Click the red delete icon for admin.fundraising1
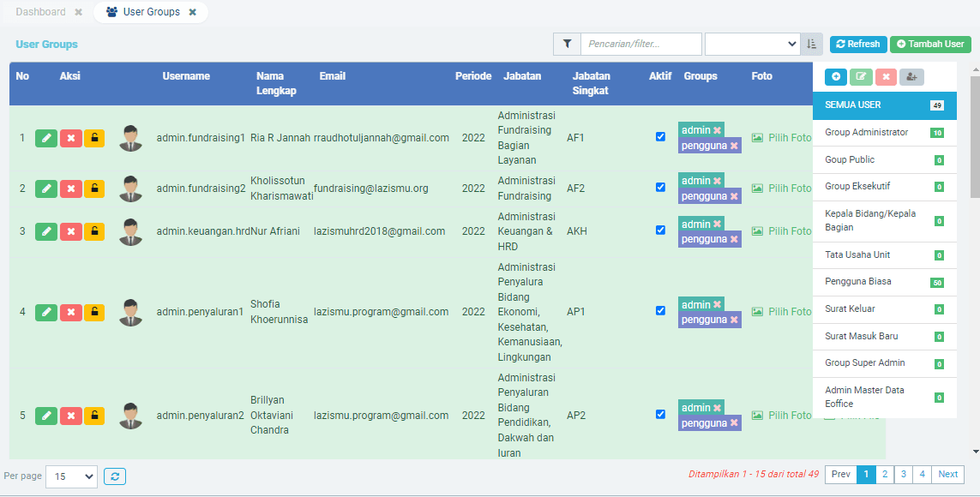 (70, 138)
